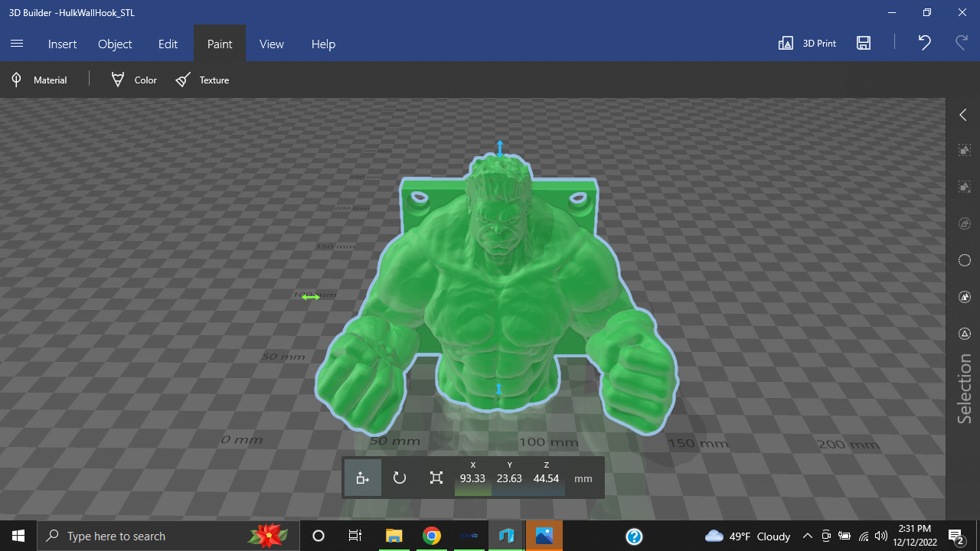Click the blue up arrow above the model
The height and width of the screenshot is (551, 980).
point(500,148)
